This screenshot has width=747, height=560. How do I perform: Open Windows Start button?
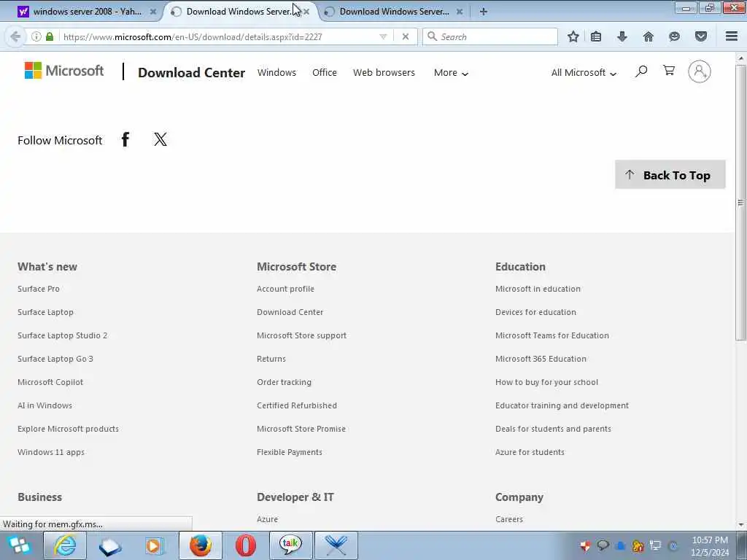coord(19,545)
